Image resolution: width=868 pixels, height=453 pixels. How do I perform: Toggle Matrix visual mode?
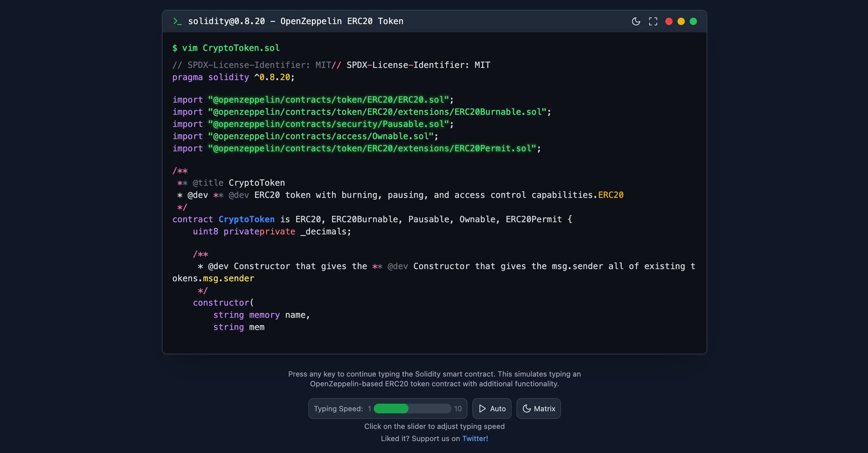(x=538, y=408)
